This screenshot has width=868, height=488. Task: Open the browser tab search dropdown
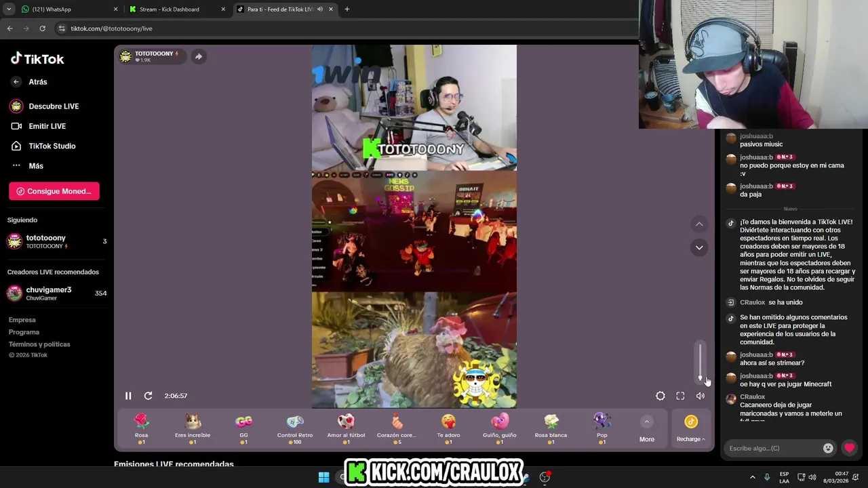[9, 9]
